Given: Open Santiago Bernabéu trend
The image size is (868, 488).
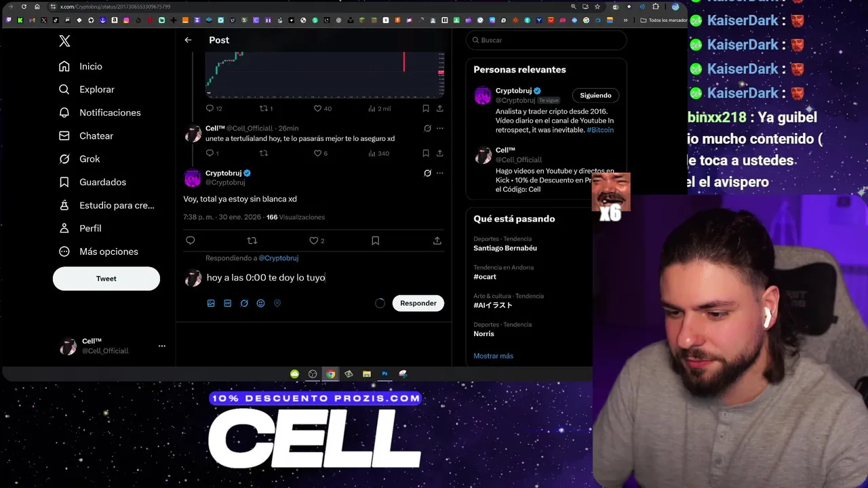Looking at the screenshot, I should pyautogui.click(x=505, y=248).
